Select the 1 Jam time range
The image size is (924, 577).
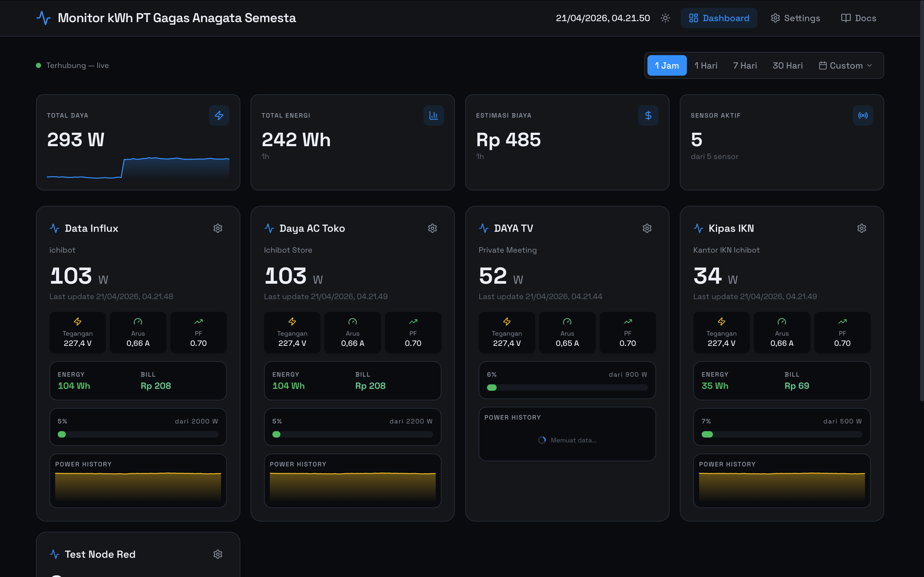click(x=667, y=66)
